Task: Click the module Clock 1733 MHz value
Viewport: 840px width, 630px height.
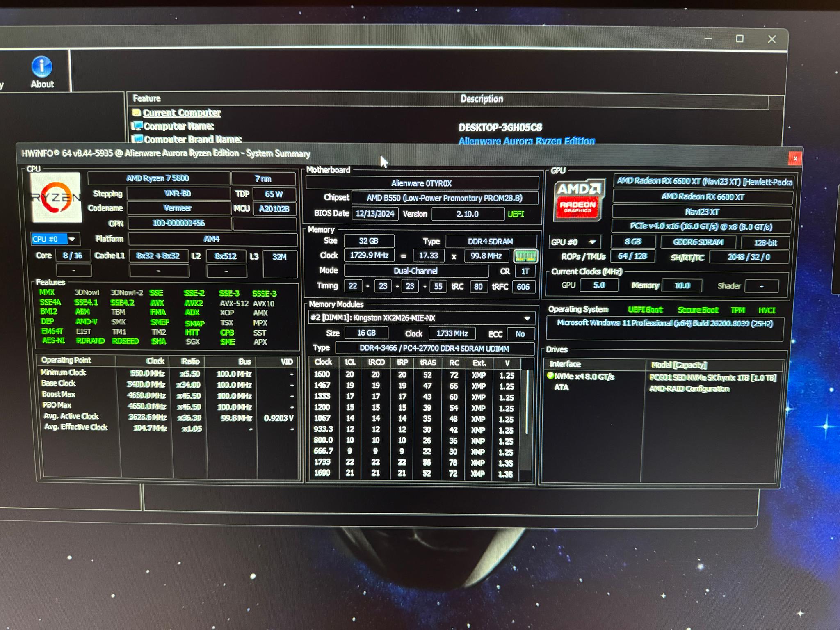Action: (x=452, y=333)
